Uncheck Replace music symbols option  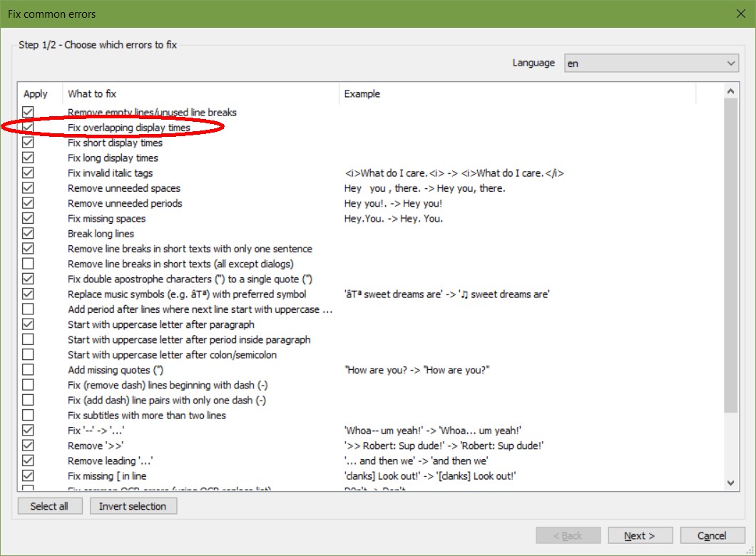point(28,294)
